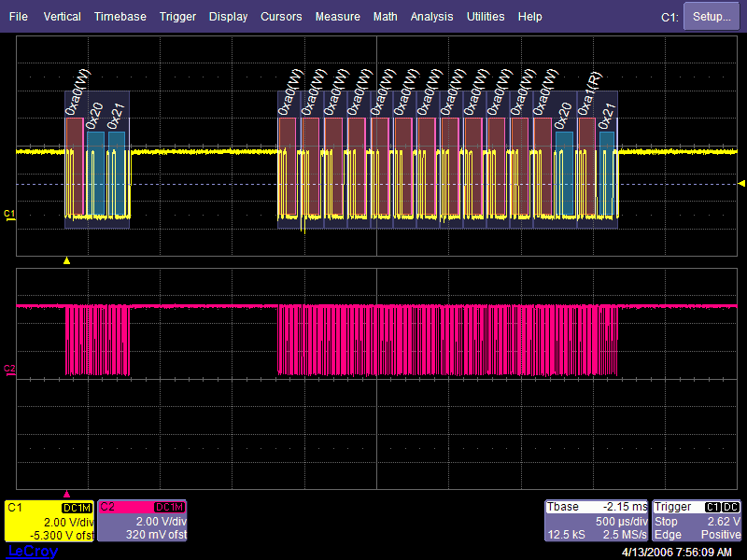
Task: Expand the Trigger menu in menu bar
Action: (177, 17)
